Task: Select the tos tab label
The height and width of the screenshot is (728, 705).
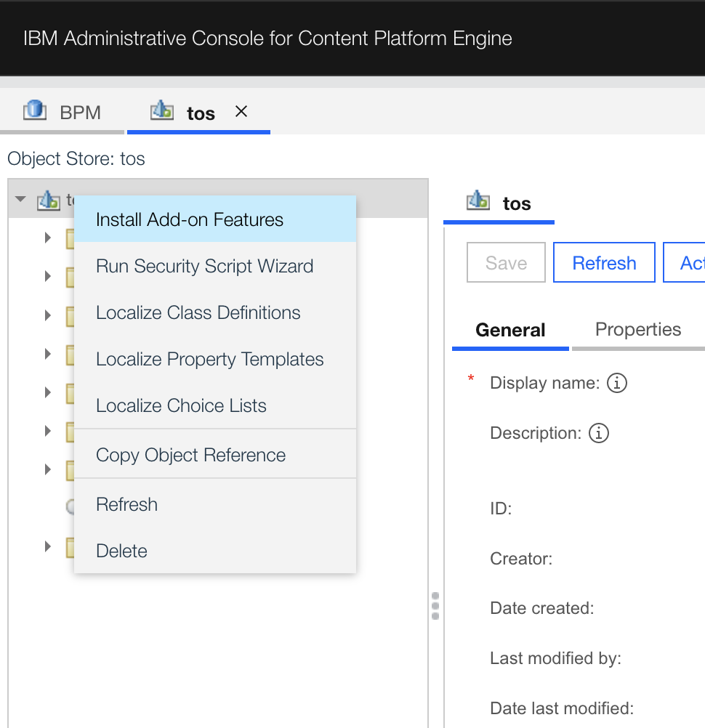Action: pos(201,113)
